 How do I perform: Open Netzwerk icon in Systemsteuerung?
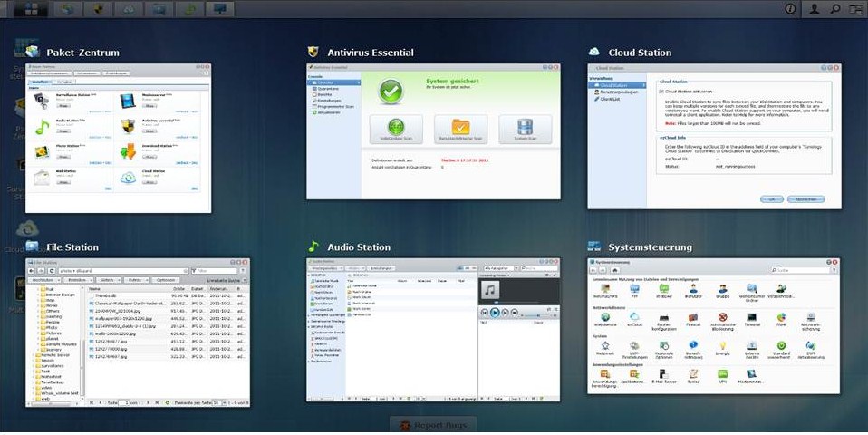point(605,349)
